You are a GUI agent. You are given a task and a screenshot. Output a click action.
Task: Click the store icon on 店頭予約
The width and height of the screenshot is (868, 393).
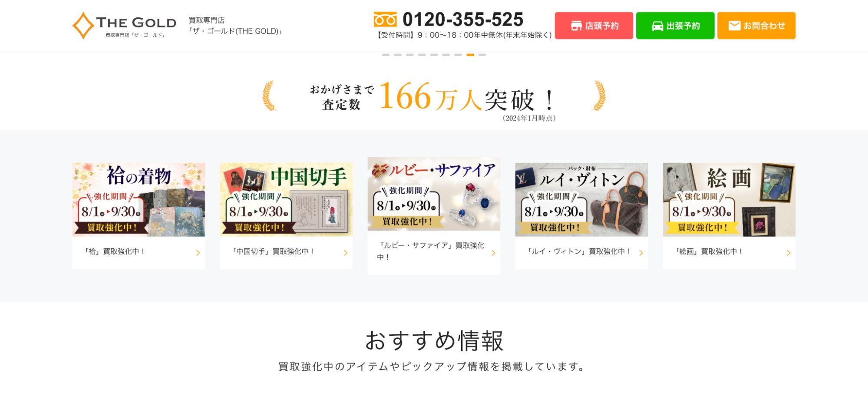(576, 26)
